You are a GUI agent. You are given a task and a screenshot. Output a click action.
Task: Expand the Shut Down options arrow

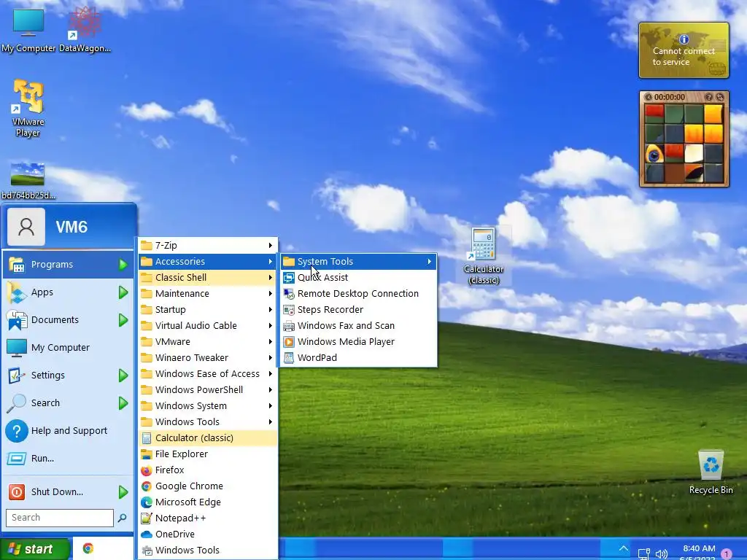(123, 492)
